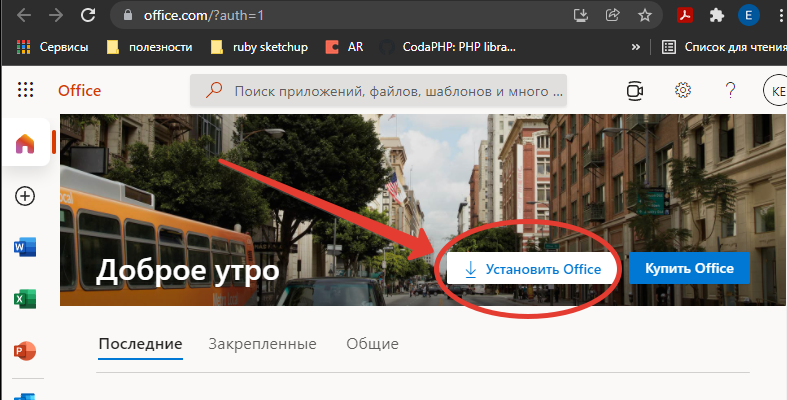Bookmark this page with the star
Image resolution: width=787 pixels, height=400 pixels.
pyautogui.click(x=644, y=16)
